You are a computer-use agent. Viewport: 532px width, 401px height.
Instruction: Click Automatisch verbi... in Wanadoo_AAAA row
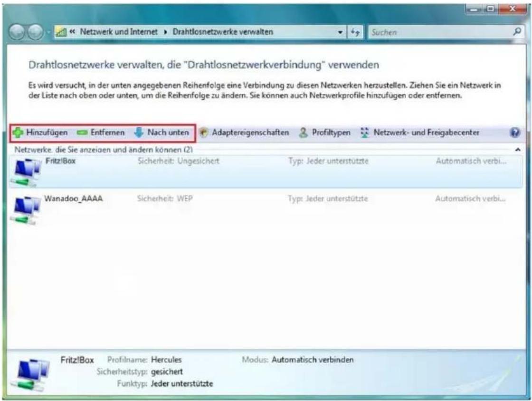[471, 199]
